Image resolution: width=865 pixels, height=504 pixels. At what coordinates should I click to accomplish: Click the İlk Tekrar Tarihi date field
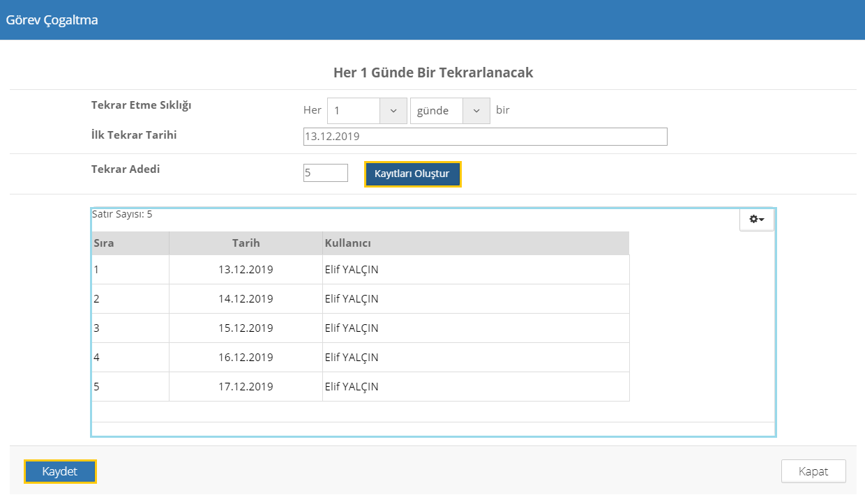click(x=485, y=137)
